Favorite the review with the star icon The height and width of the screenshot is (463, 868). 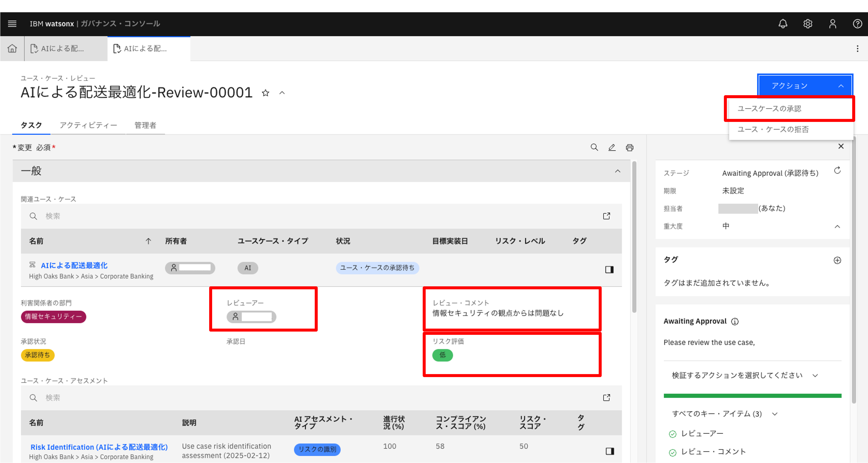[x=265, y=93]
